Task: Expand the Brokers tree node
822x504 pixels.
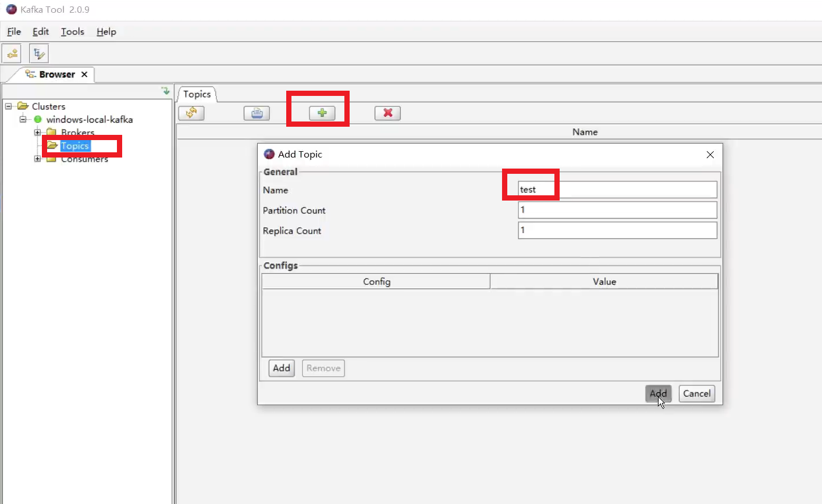Action: click(x=37, y=133)
